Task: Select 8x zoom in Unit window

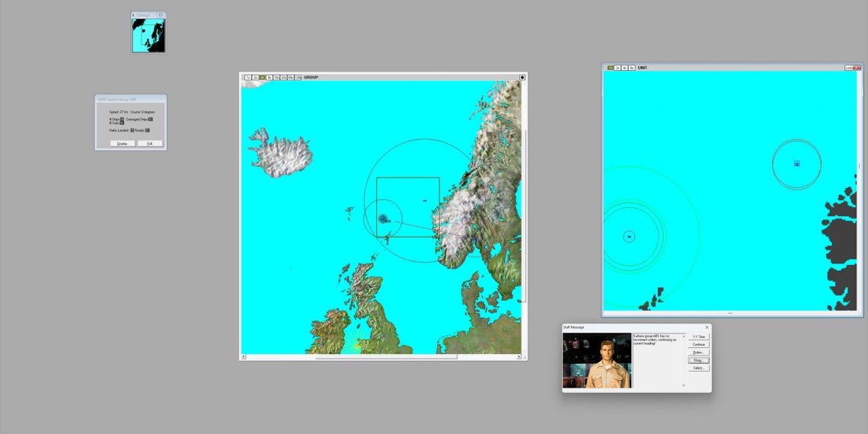Action: (631, 68)
